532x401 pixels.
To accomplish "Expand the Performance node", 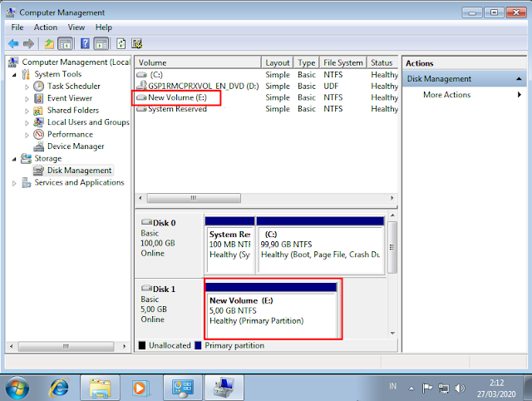I will 27,135.
